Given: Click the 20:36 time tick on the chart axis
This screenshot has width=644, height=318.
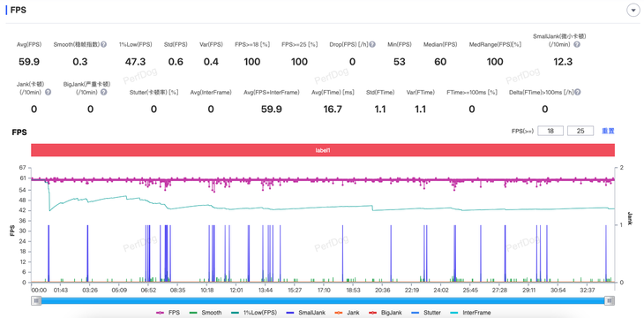Looking at the screenshot, I should (x=382, y=290).
